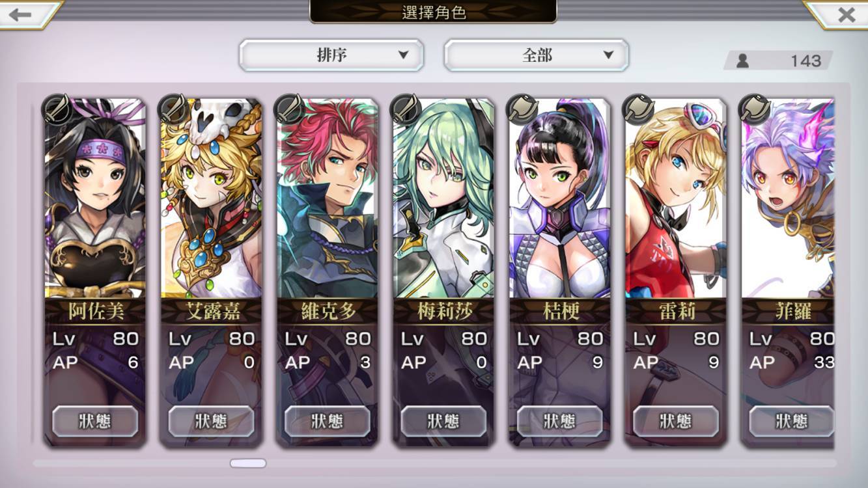Viewport: 868px width, 488px height.
Task: Go back using the left arrow icon
Action: point(21,14)
